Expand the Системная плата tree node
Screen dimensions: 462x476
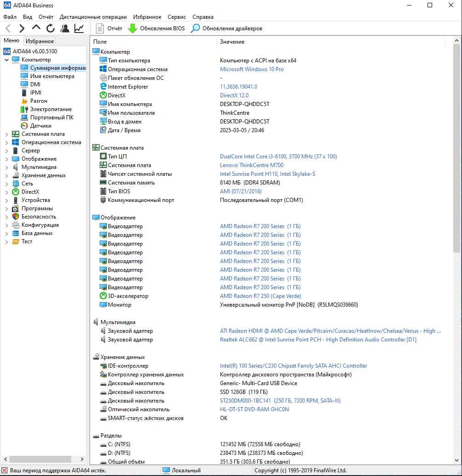[x=6, y=134]
